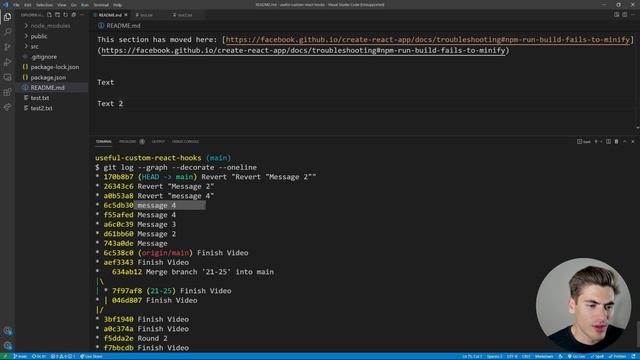Viewport: 640px width, 360px height.
Task: Click Refresh Explorer icon
Action: click(x=66, y=15)
